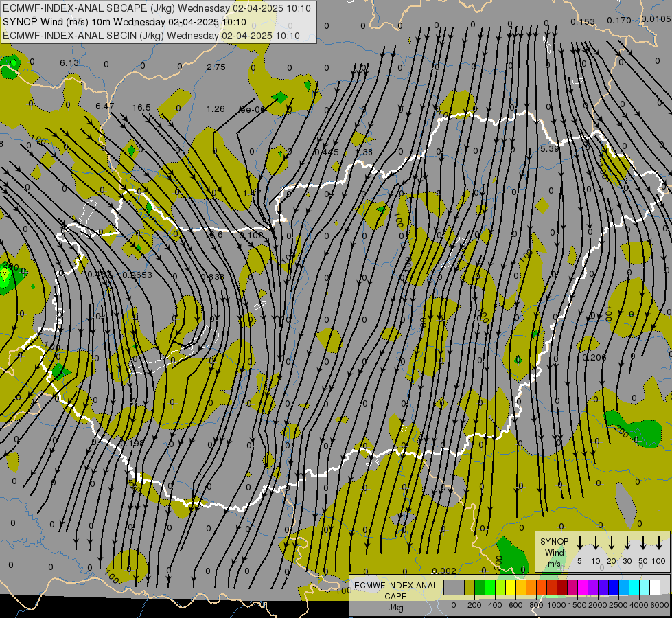Click the wind legend arrow above 5
The height and width of the screenshot is (618, 672).
pos(579,543)
